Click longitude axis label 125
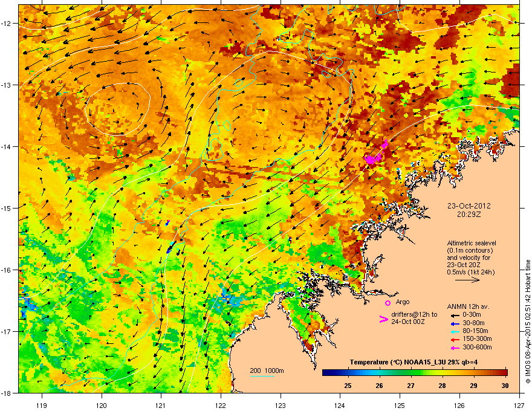 400,405
